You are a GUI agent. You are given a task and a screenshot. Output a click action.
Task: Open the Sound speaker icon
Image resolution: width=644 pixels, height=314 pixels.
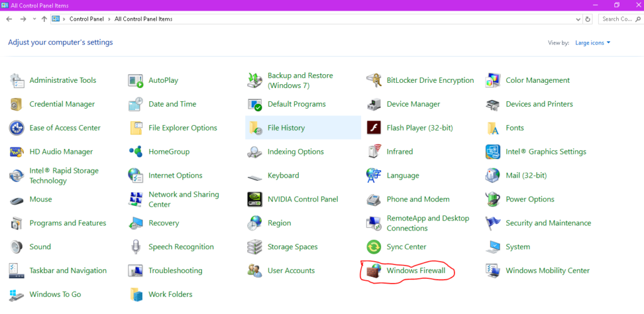(16, 247)
